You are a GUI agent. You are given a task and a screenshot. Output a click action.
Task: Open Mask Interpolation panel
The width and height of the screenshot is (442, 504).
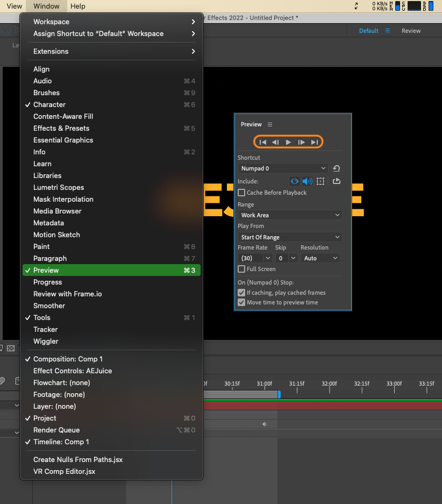[x=111, y=199]
